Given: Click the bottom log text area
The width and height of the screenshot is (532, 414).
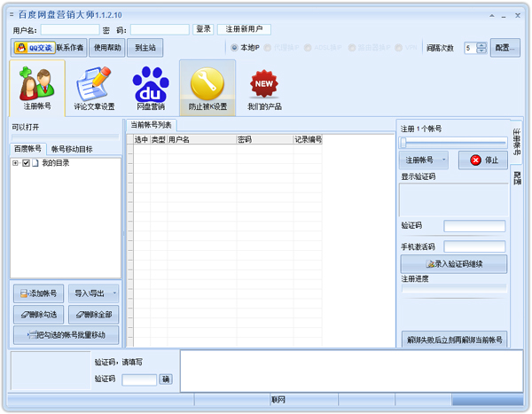Looking at the screenshot, I should 351,371.
